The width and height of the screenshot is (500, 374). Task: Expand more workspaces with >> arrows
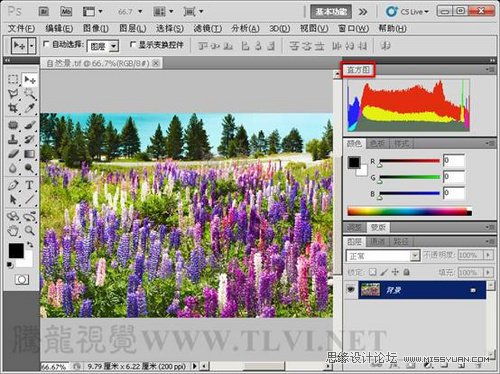pos(363,12)
